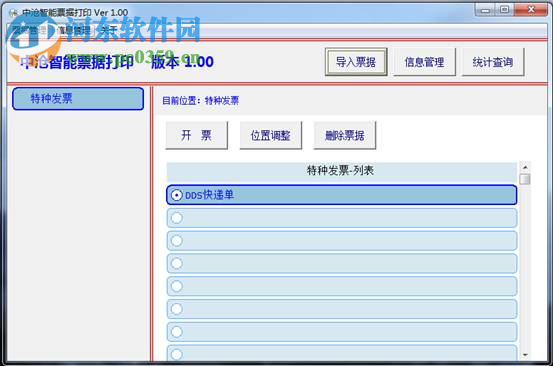The height and width of the screenshot is (366, 553).
Task: Select 特种发票 in the left sidebar
Action: 78,99
